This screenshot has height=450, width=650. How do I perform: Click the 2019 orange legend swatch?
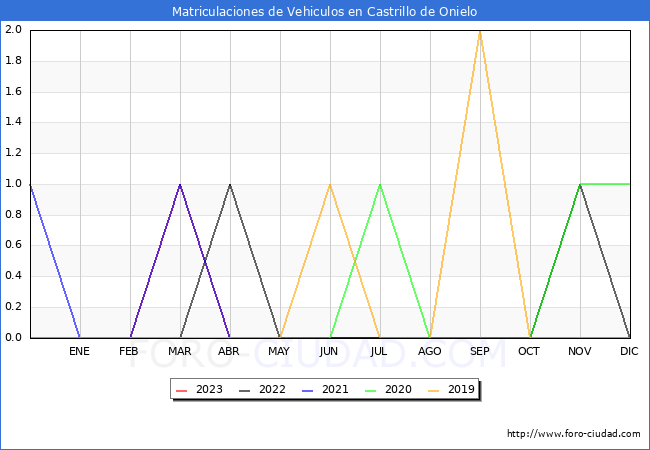point(434,390)
